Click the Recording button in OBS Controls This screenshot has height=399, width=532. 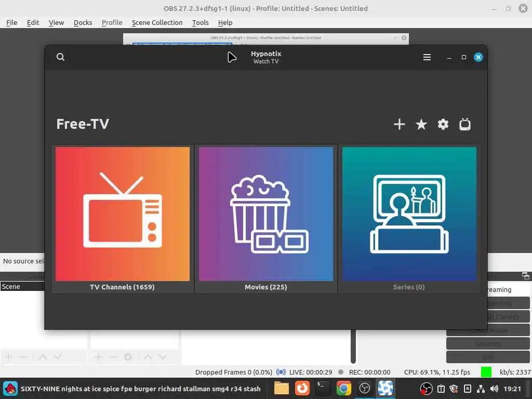tap(508, 303)
